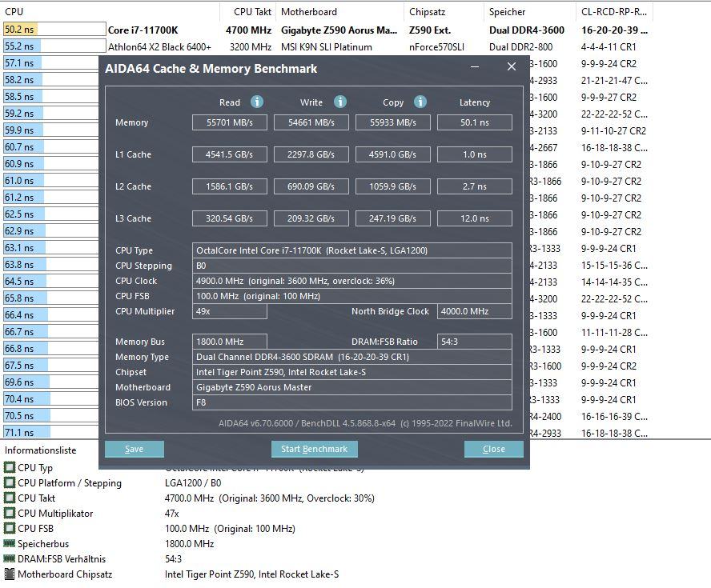Viewport: 711px width, 588px height.
Task: Click the Speicherbus memory icon
Action: (x=9, y=543)
